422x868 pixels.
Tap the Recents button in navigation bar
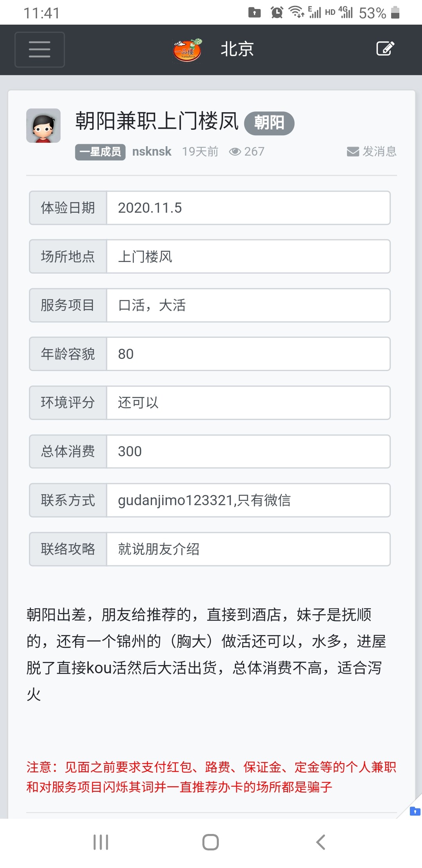pyautogui.click(x=101, y=843)
